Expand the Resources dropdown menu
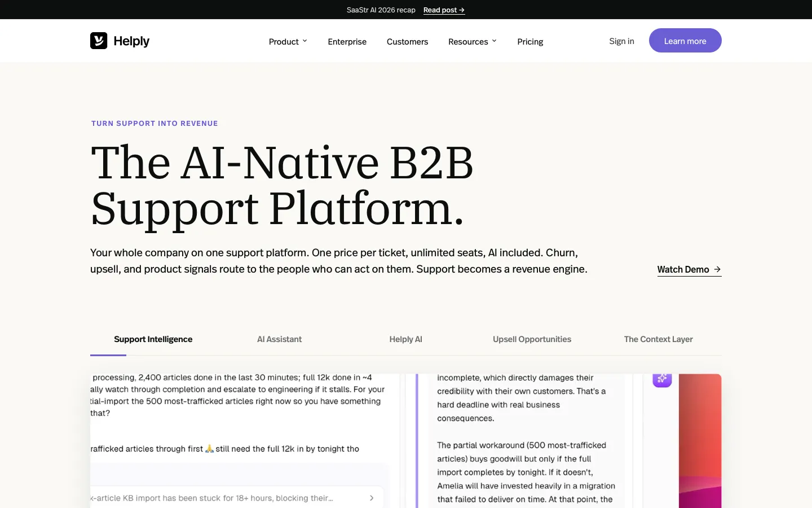 click(x=473, y=41)
